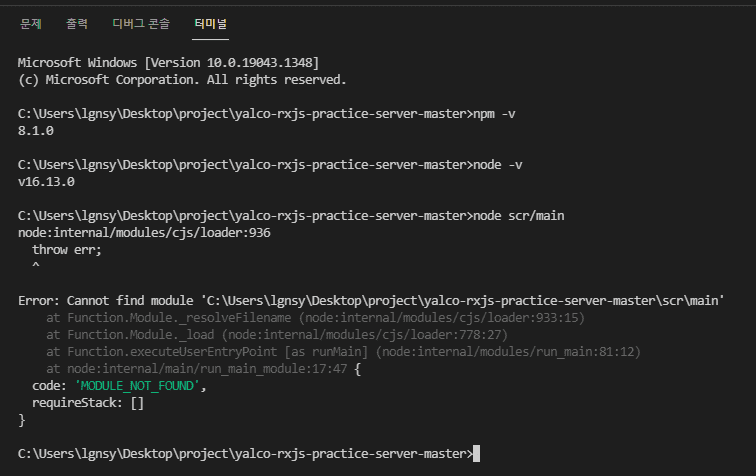Screen dimensions: 756x476
Task: Click the 'throw err;' line
Action: (x=67, y=249)
